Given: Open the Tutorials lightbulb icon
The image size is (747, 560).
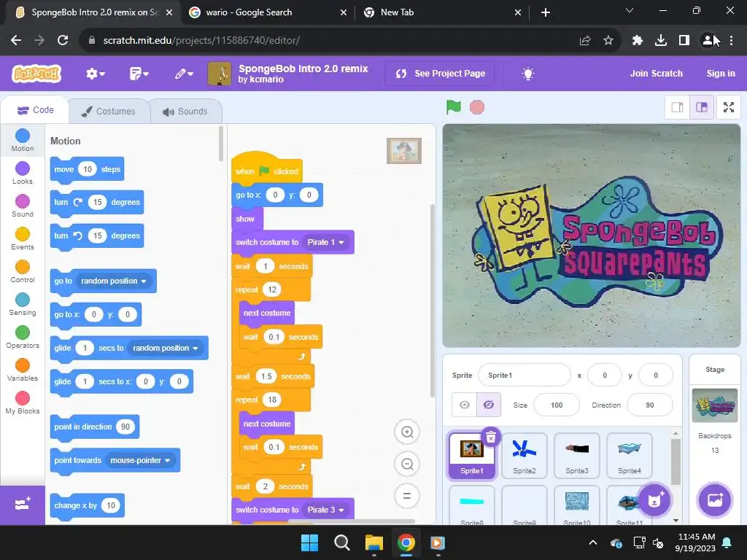Looking at the screenshot, I should (x=527, y=74).
